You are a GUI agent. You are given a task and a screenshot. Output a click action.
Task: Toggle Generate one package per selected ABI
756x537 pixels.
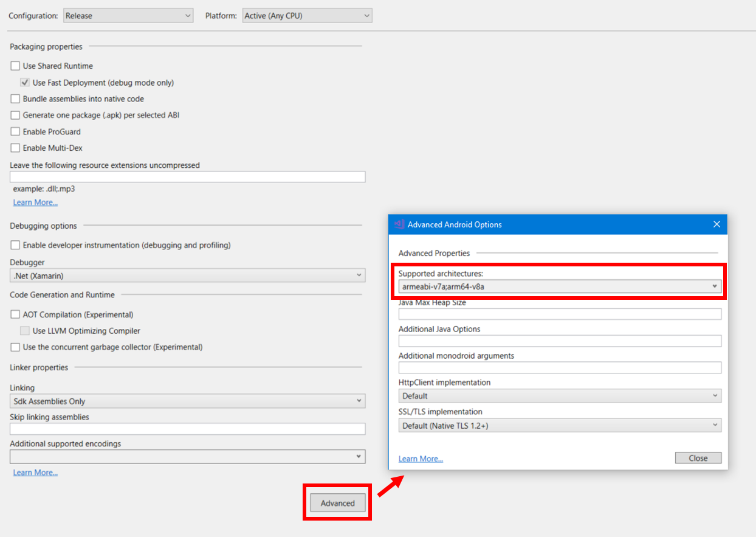click(15, 116)
